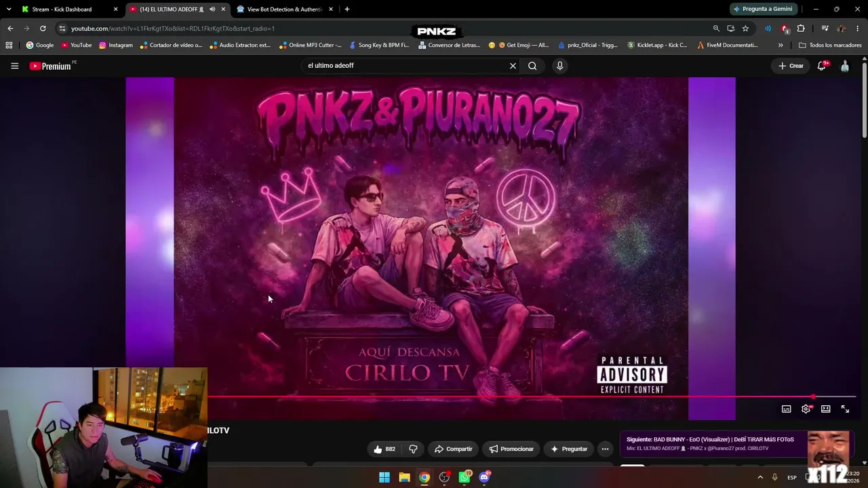Open the YouTube guide hamburger menu
Screen dimensions: 868x488
click(14, 66)
